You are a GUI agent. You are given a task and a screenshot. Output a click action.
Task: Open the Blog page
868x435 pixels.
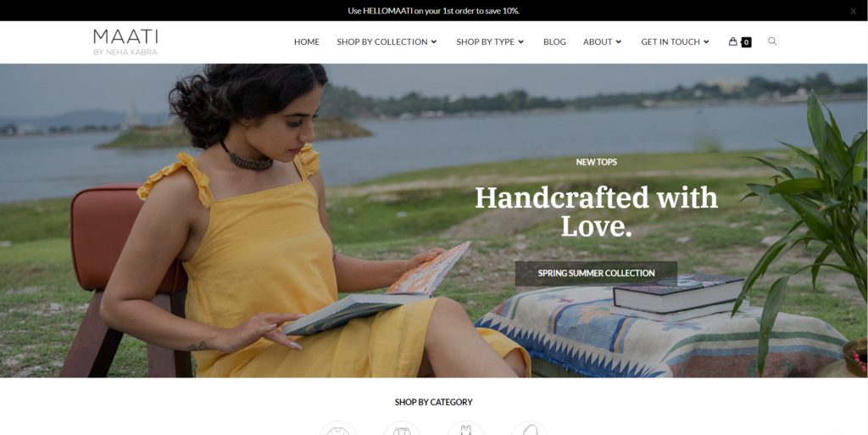(x=554, y=42)
